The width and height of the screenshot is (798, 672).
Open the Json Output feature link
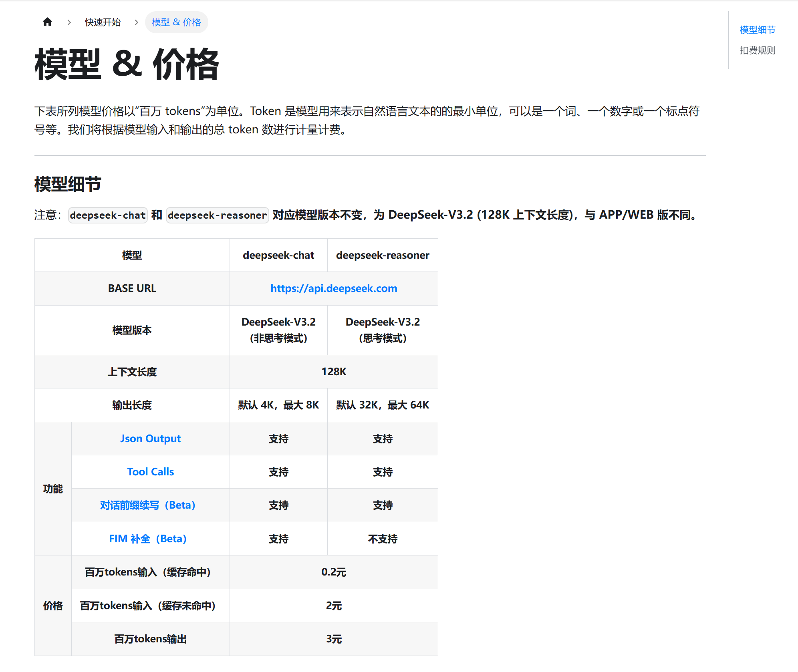pyautogui.click(x=150, y=439)
